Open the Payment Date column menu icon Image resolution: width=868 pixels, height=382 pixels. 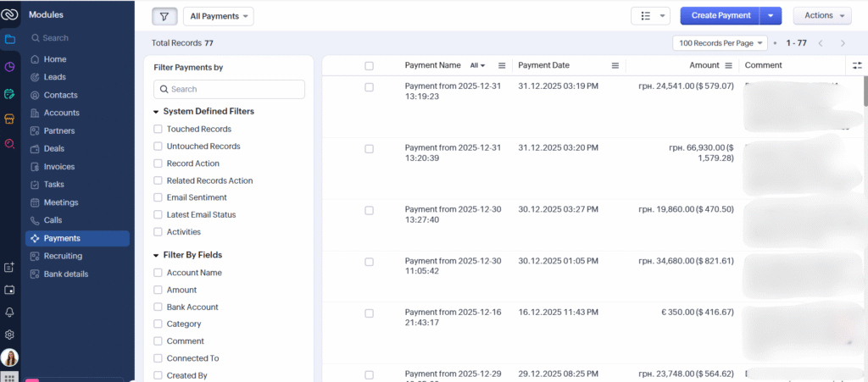615,65
